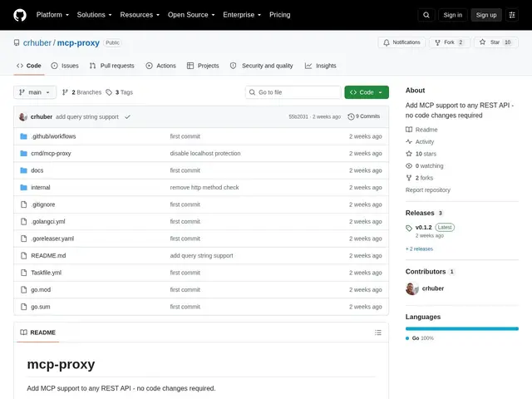This screenshot has width=532, height=399.
Task: Open the Releases heading link
Action: tap(420, 213)
